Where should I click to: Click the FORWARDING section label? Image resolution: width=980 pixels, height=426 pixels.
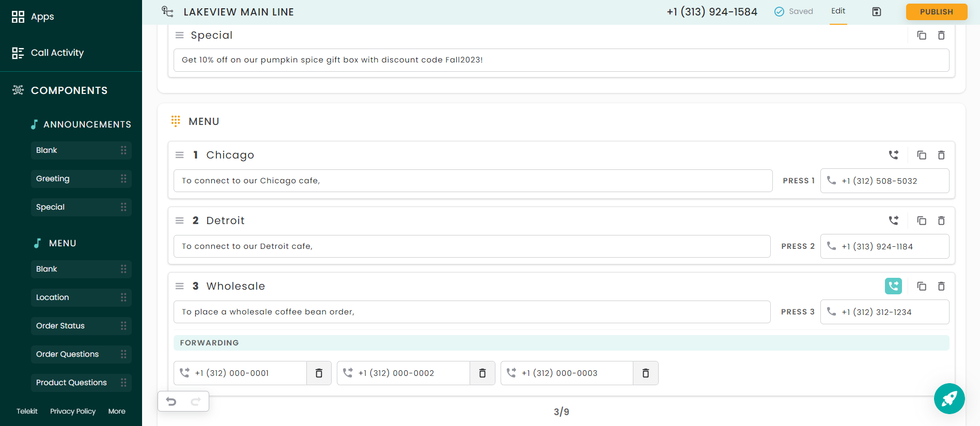pyautogui.click(x=209, y=343)
